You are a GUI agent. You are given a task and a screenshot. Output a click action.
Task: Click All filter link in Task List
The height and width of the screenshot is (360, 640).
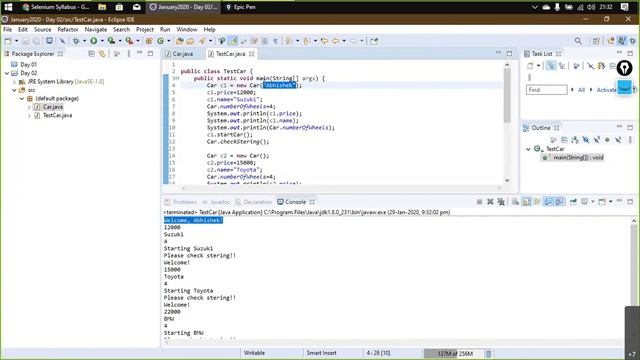tap(581, 90)
